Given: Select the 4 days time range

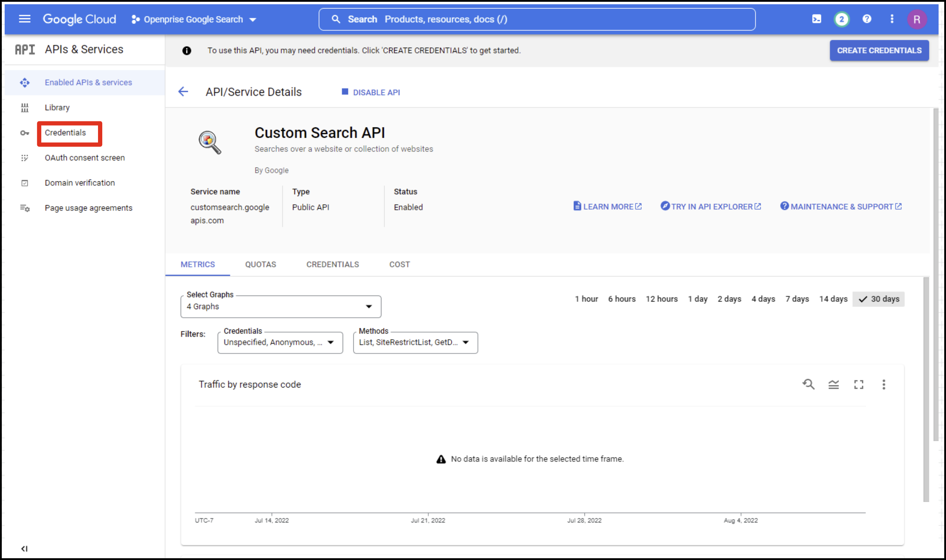Looking at the screenshot, I should tap(763, 299).
